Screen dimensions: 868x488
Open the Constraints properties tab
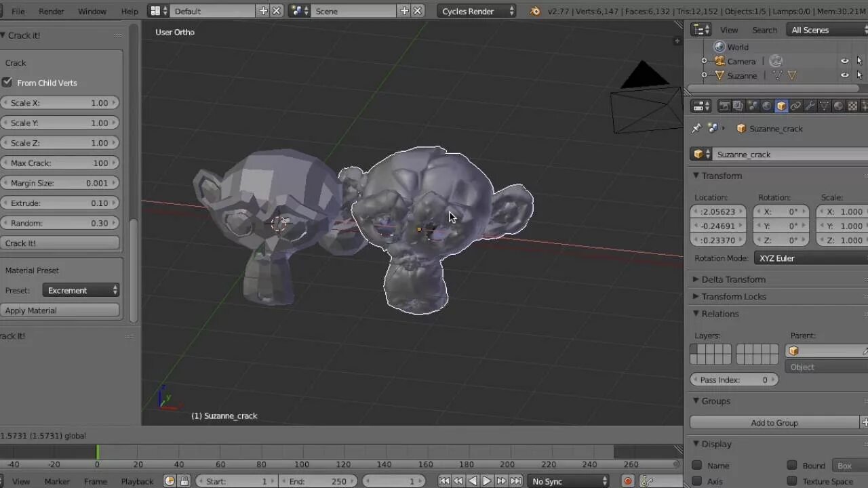click(x=795, y=106)
